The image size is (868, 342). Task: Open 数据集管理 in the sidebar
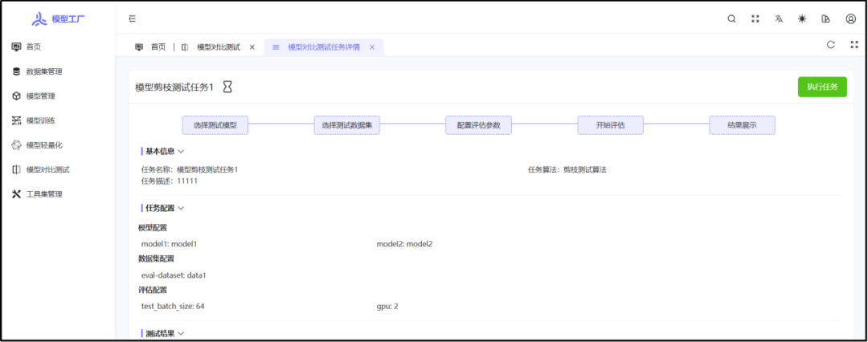tap(44, 71)
